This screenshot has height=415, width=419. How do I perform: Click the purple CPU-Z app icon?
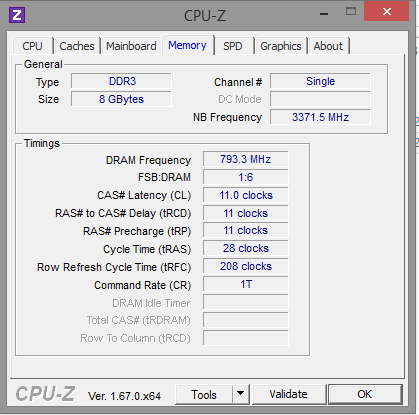[x=17, y=15]
